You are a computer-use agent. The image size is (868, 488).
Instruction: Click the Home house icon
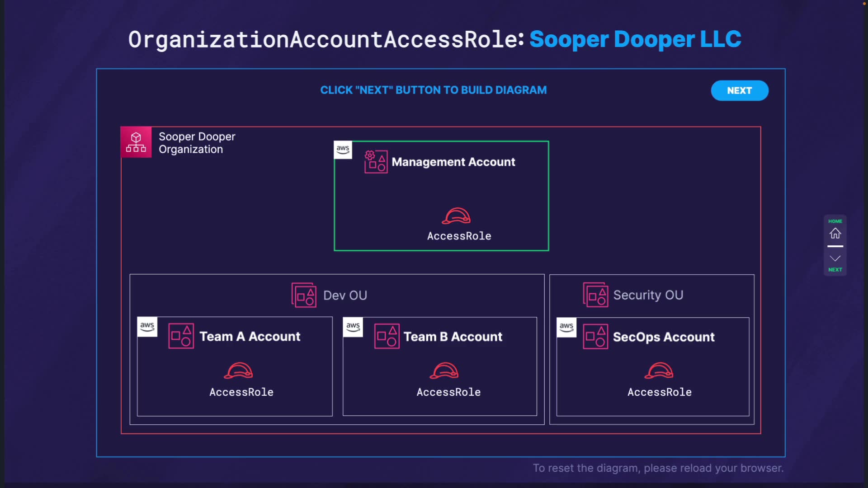tap(835, 233)
